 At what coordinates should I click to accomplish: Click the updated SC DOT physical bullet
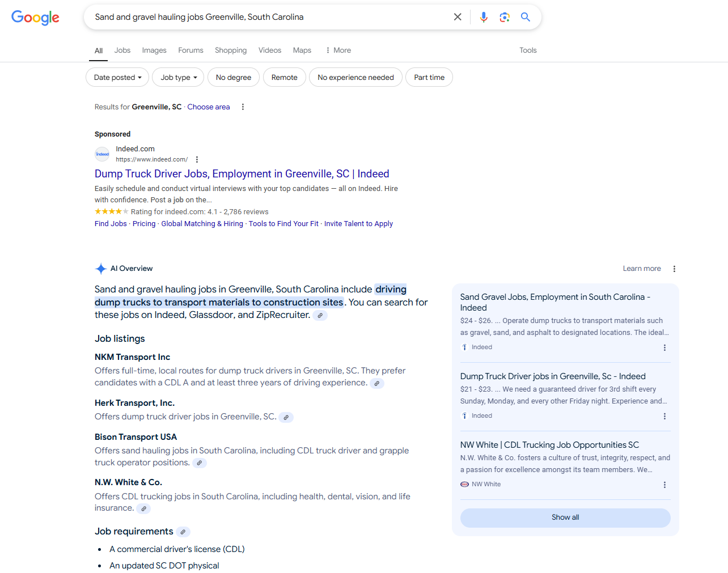(x=164, y=566)
